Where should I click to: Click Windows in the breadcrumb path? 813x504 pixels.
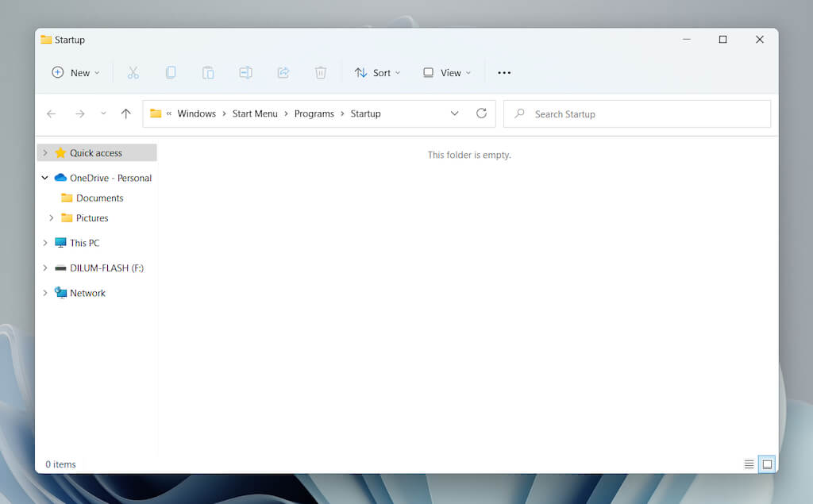coord(197,113)
